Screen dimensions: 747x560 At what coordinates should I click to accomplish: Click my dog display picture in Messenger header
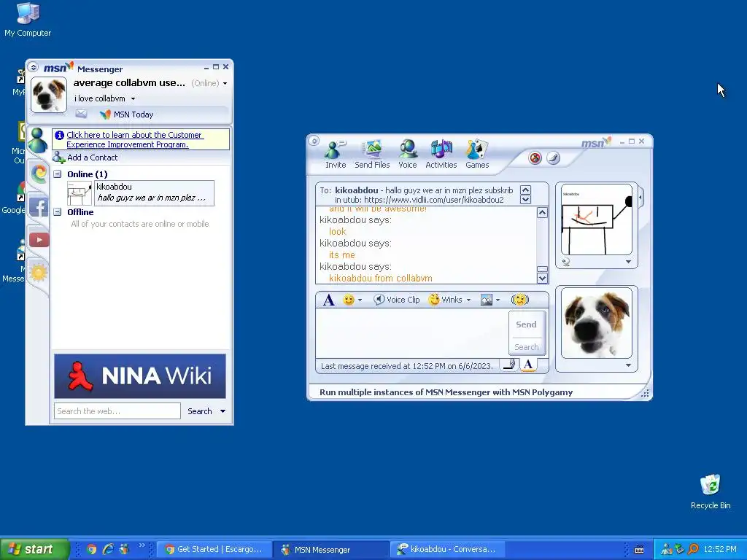pyautogui.click(x=49, y=95)
